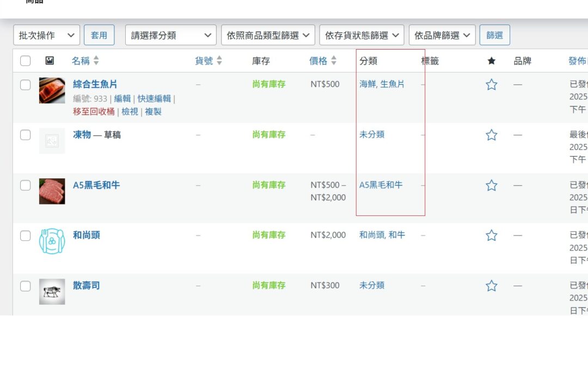Screen dimensions: 588x368
Task: Click the 海鮮 category link
Action: [367, 84]
